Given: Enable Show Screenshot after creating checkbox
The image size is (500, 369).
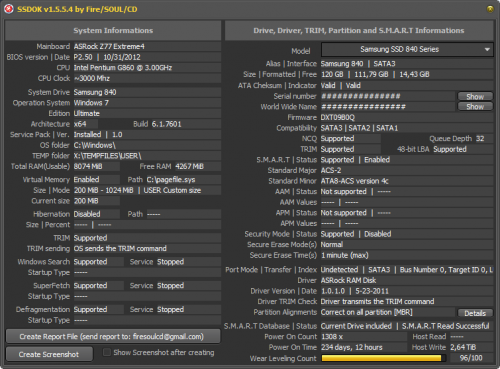Looking at the screenshot, I should point(107,352).
